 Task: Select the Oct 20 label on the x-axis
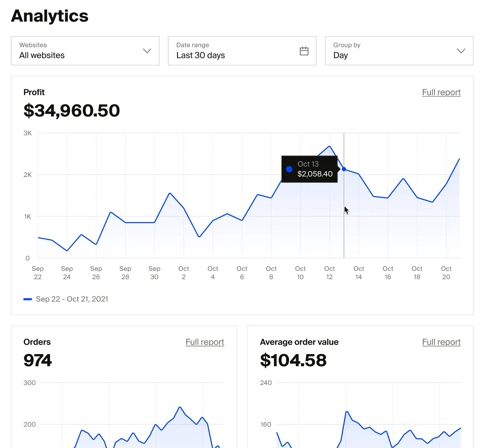pos(446,273)
